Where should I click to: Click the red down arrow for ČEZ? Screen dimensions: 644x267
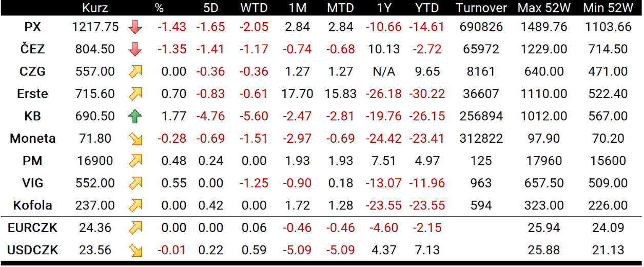click(135, 49)
